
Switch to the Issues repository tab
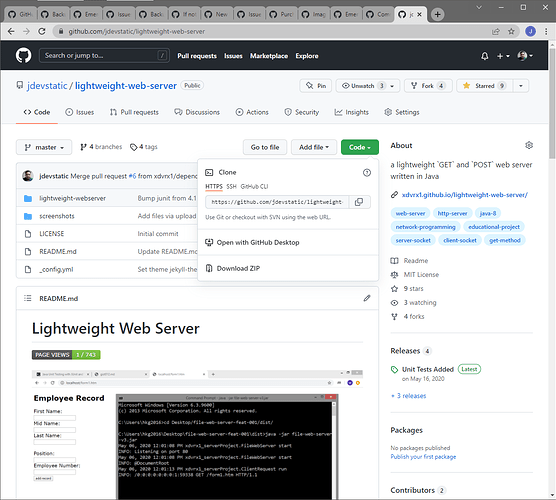click(80, 112)
